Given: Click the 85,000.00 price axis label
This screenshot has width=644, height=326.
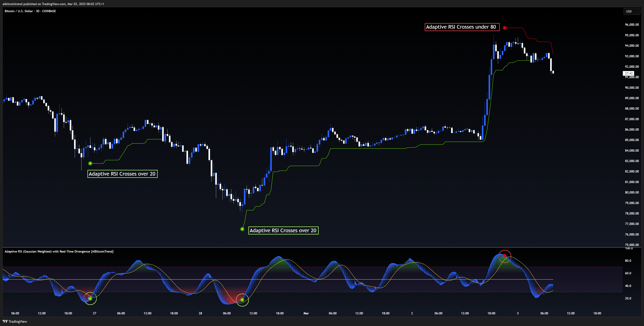Looking at the screenshot, I should click(632, 140).
